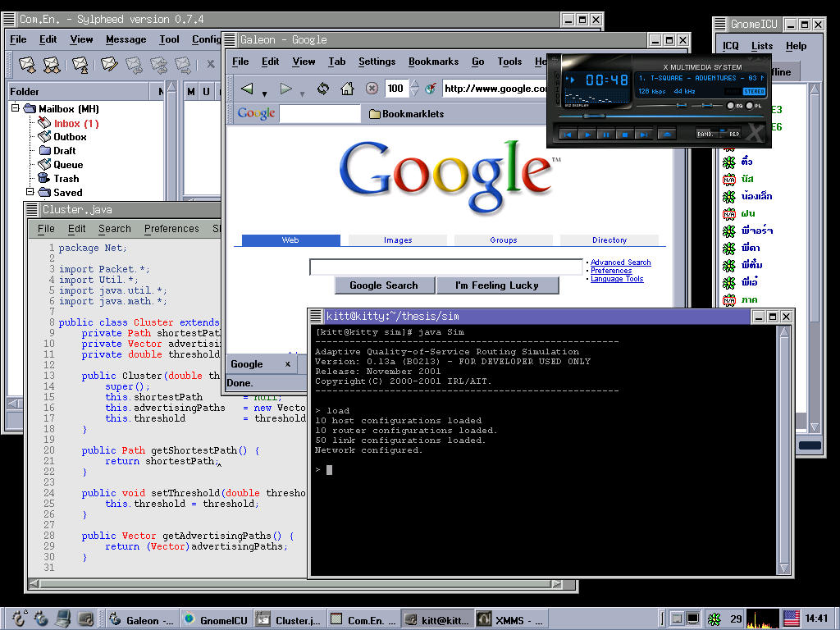Open Help menu in GnomeICU
The width and height of the screenshot is (840, 630).
(796, 46)
